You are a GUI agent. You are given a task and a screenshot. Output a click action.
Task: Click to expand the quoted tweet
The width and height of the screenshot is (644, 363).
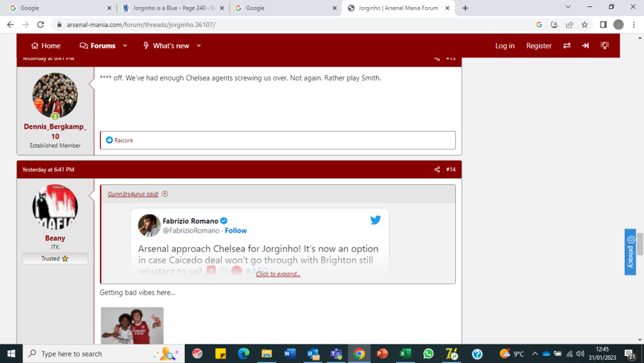[278, 274]
